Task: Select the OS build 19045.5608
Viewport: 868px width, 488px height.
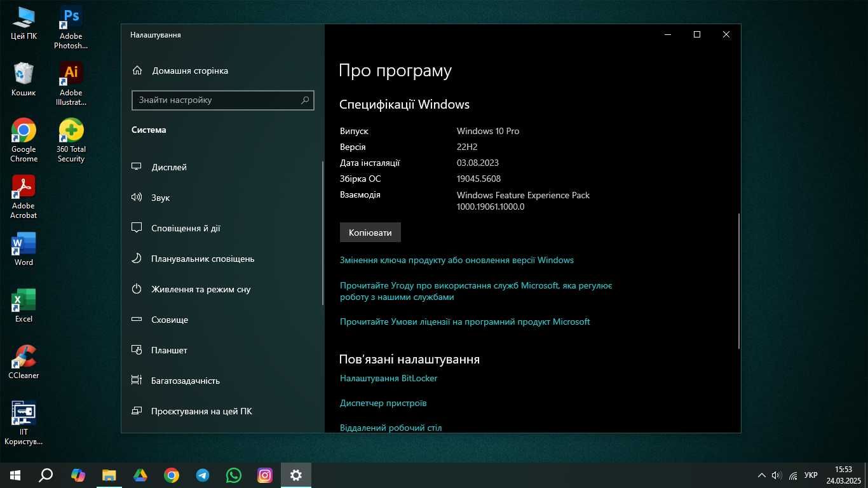Action: 478,179
